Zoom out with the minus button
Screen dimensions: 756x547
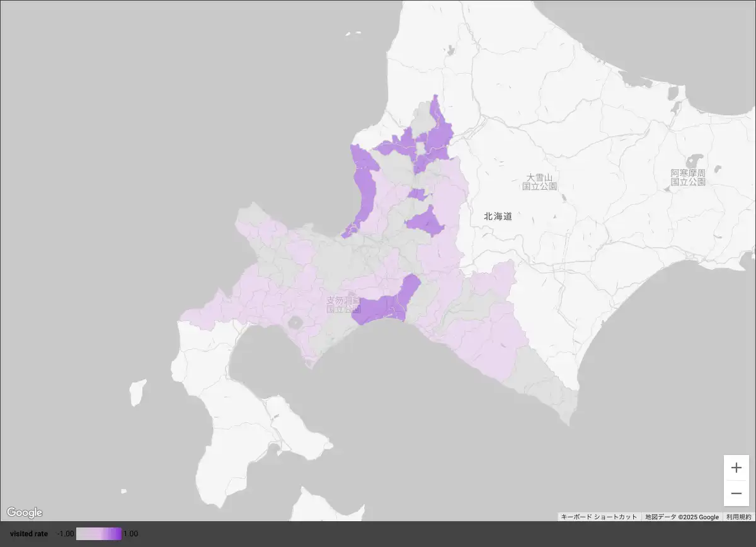[x=736, y=493]
